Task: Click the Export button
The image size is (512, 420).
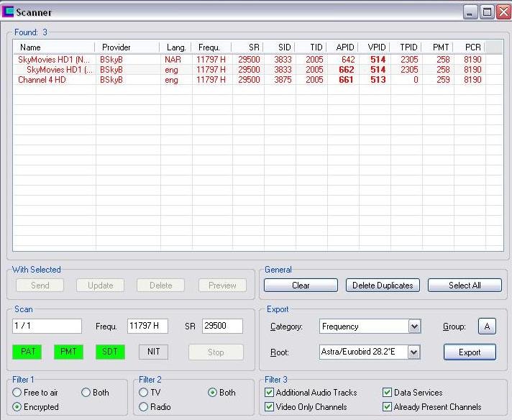Action: pyautogui.click(x=469, y=352)
